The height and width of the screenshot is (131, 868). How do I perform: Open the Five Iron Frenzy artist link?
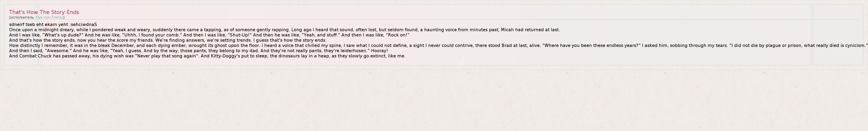tap(49, 17)
